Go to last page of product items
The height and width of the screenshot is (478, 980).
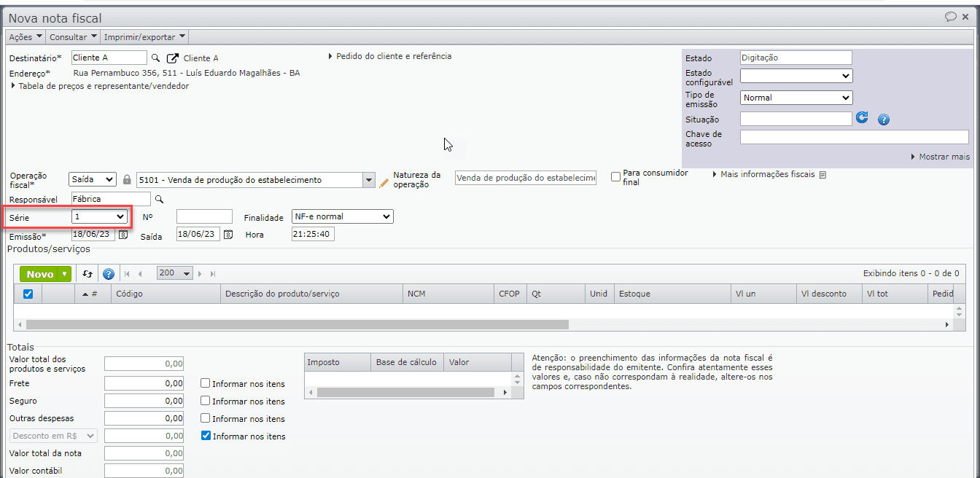[213, 274]
